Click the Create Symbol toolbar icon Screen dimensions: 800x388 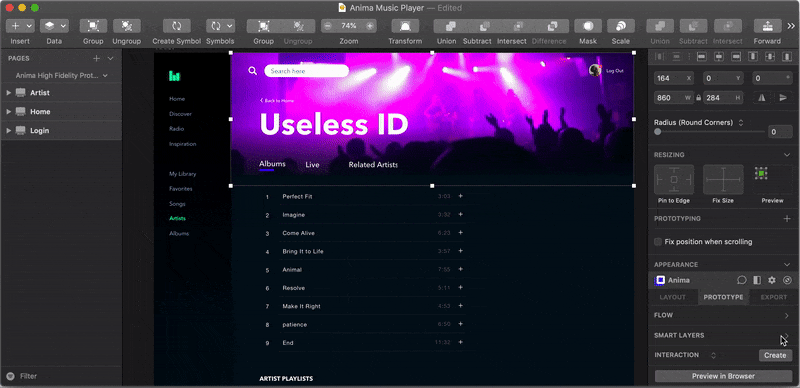coord(177,26)
